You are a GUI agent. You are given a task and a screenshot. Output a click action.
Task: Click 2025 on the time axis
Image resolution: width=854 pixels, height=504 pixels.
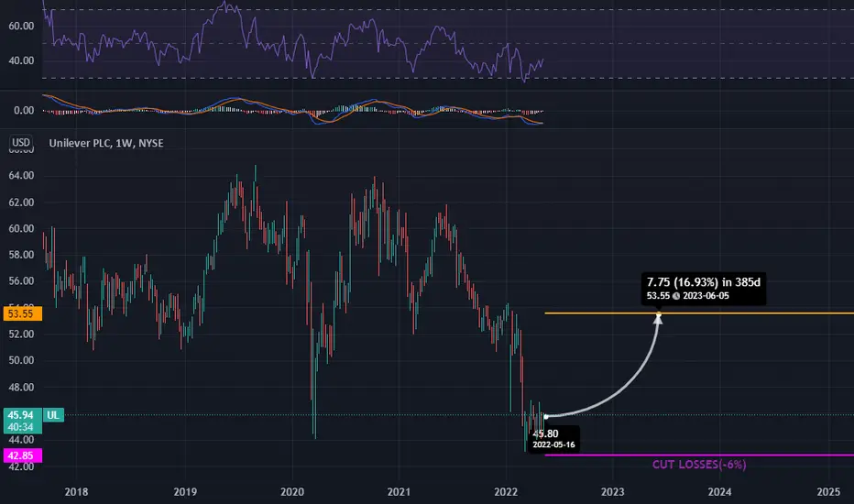[828, 492]
